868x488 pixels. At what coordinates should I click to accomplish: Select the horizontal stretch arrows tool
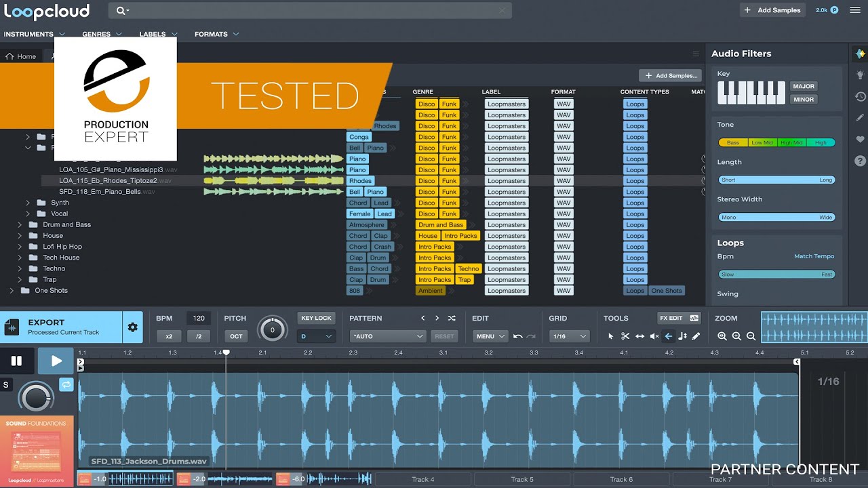[639, 336]
